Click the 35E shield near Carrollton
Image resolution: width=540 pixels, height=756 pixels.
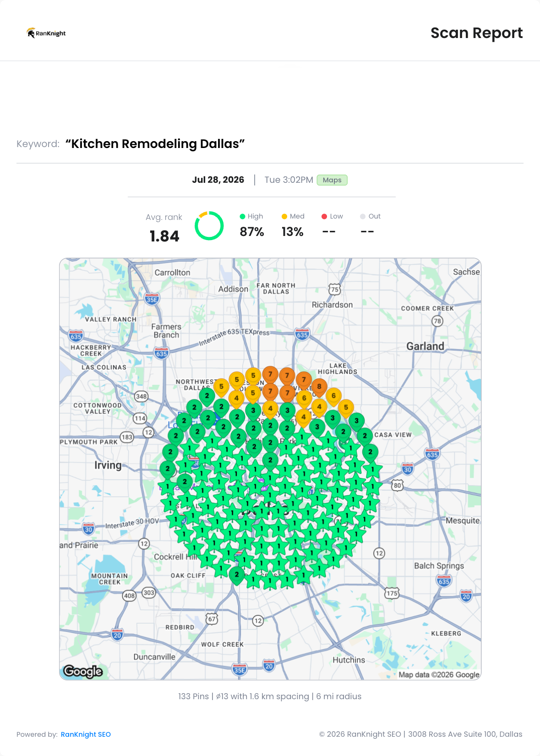pyautogui.click(x=152, y=299)
